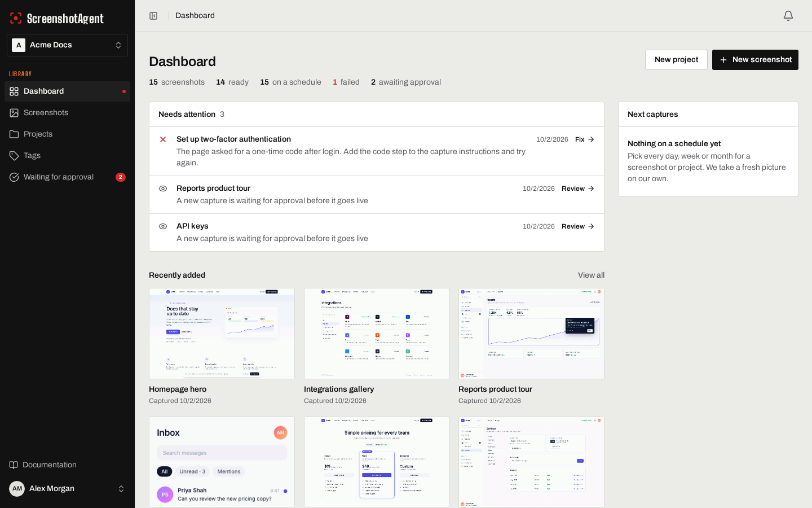Click Review for API keys
The image size is (812, 508).
point(578,226)
